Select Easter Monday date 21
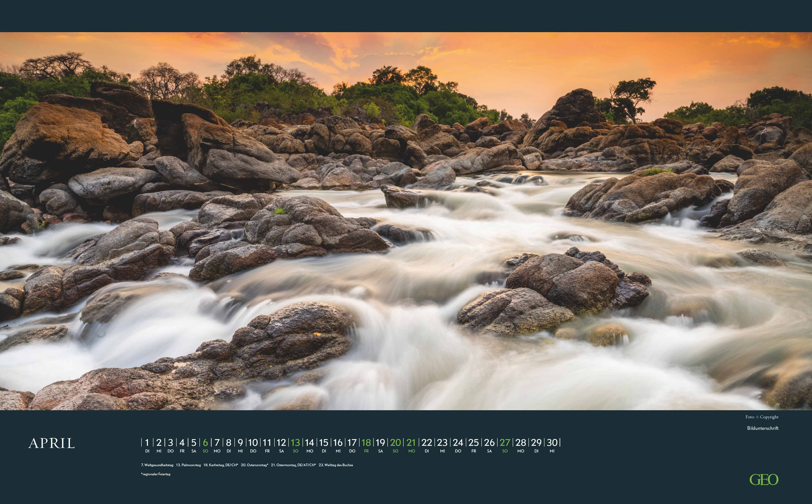Viewport: 812px width, 504px height. tap(411, 443)
